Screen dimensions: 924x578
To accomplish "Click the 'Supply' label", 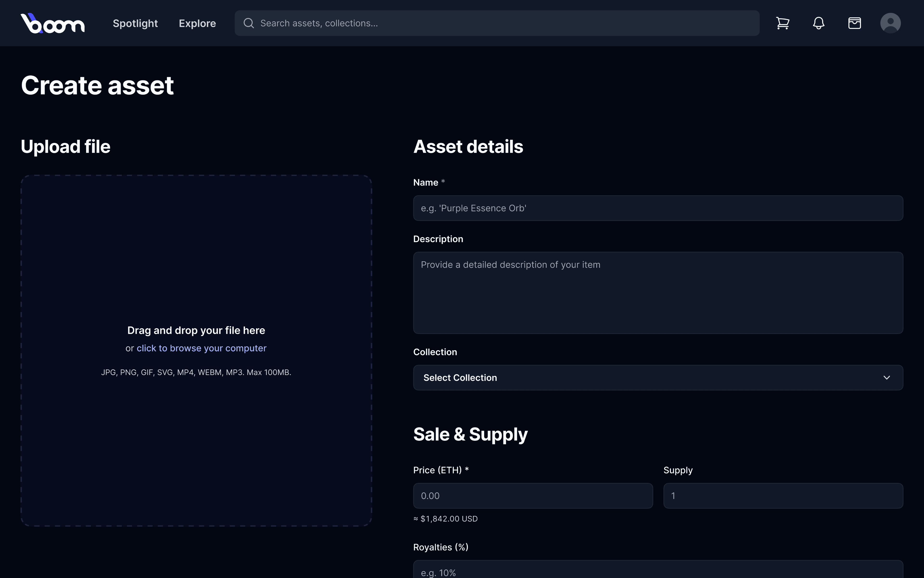I will click(x=678, y=471).
